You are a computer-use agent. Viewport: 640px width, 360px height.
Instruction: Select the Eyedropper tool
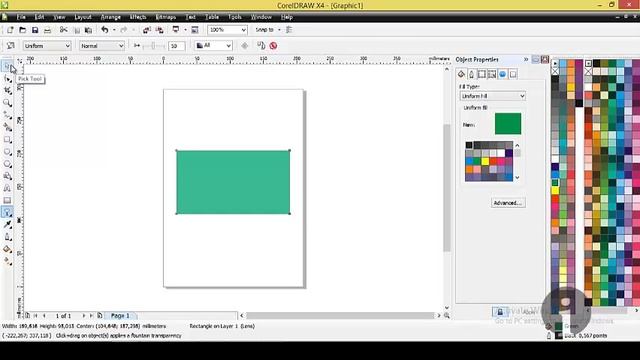click(7, 224)
